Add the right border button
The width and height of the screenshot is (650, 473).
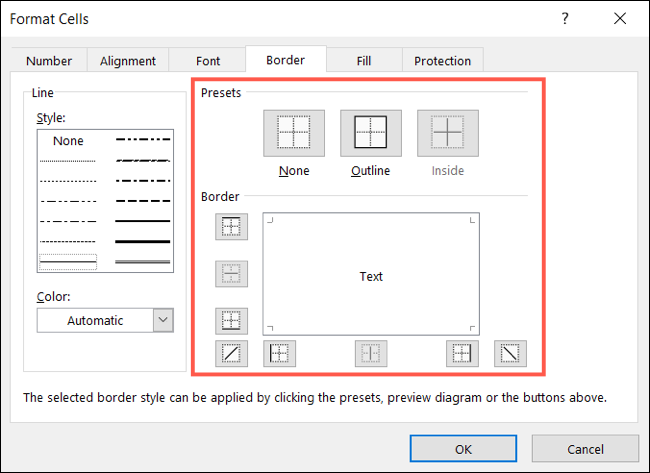(x=462, y=353)
